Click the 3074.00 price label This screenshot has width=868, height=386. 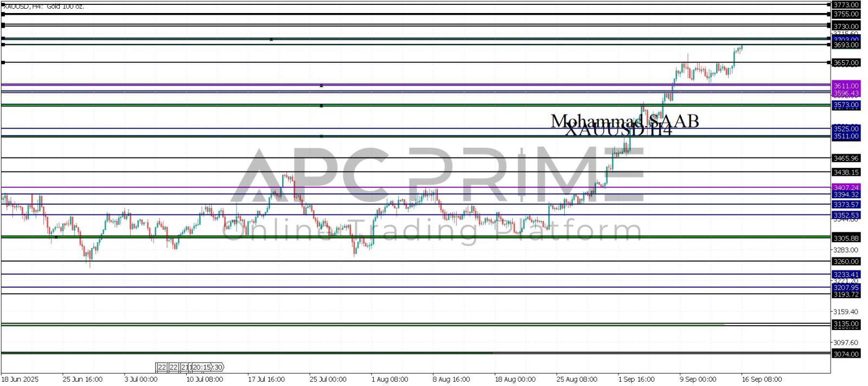pos(846,354)
